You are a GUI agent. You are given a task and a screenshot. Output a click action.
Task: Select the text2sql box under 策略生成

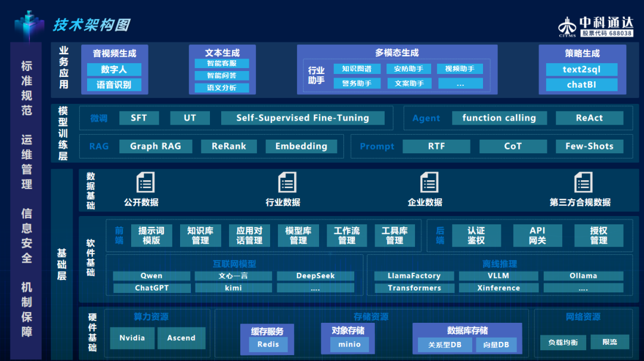(581, 69)
